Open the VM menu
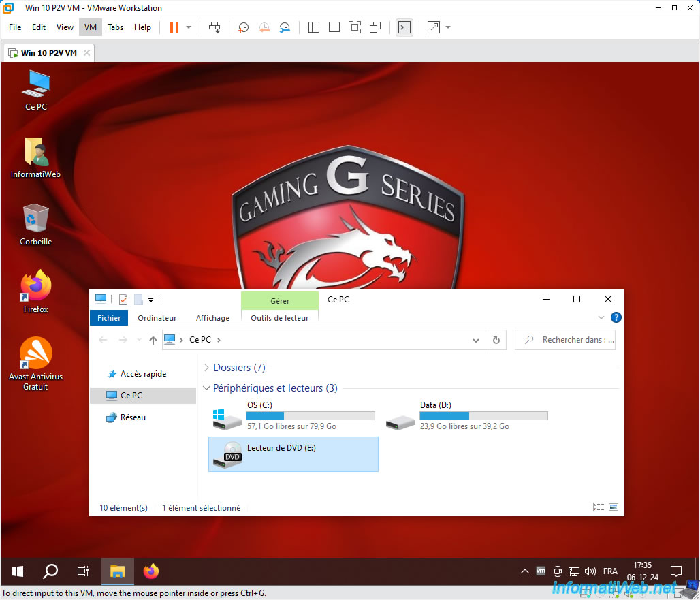 point(91,27)
